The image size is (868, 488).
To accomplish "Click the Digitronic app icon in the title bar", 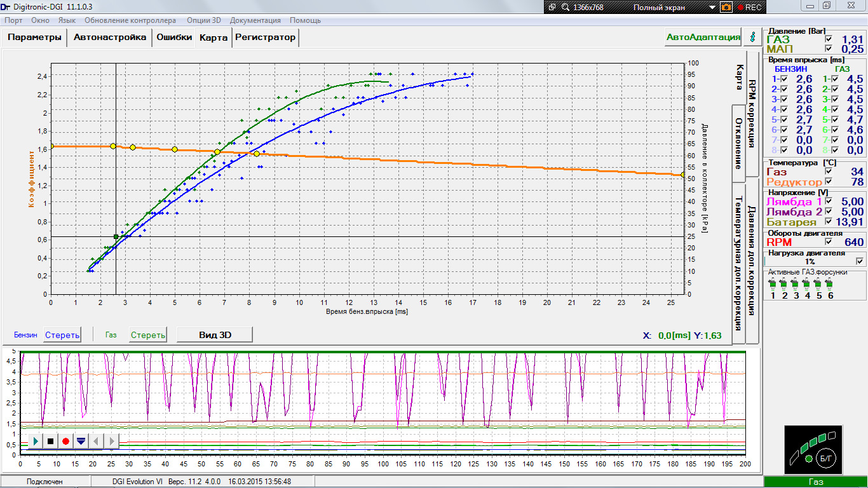I will [6, 7].
